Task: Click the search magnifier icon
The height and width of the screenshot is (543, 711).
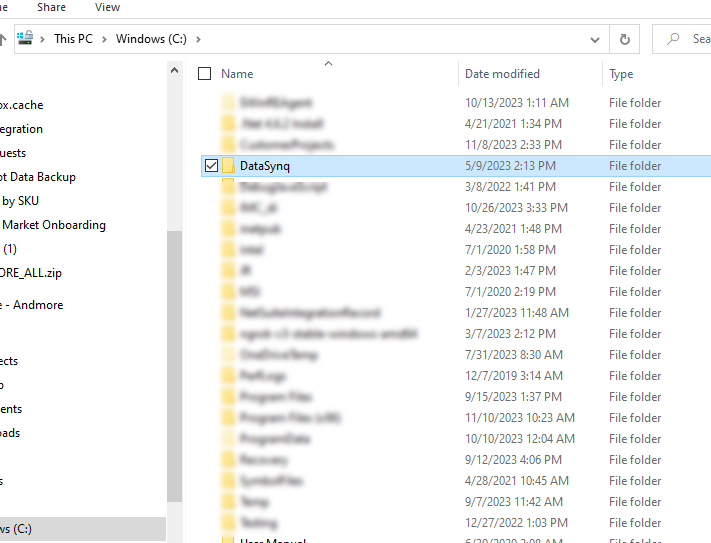Action: (x=673, y=39)
